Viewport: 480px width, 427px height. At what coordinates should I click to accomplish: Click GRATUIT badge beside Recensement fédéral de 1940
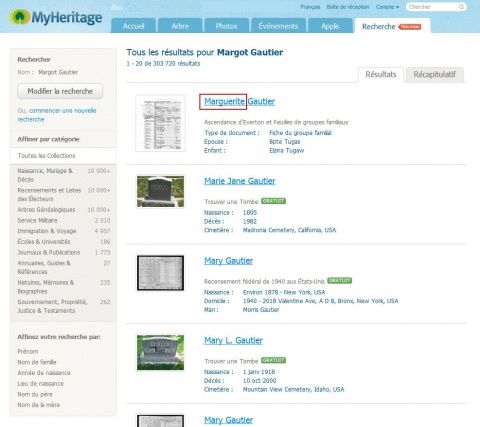339,281
